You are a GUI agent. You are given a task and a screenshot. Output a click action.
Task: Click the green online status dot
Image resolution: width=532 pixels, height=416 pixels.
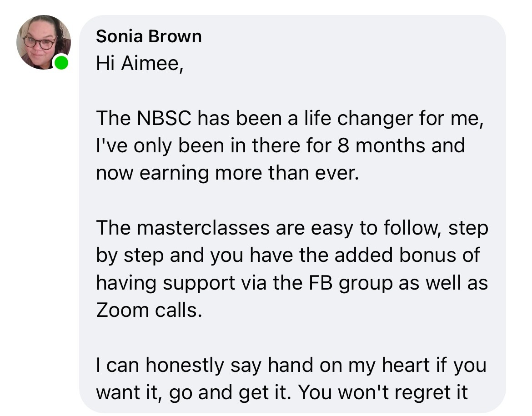tap(61, 63)
